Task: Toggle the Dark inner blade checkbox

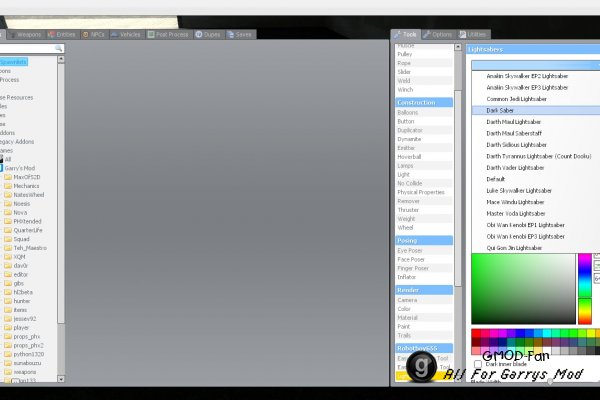Action: coord(478,364)
